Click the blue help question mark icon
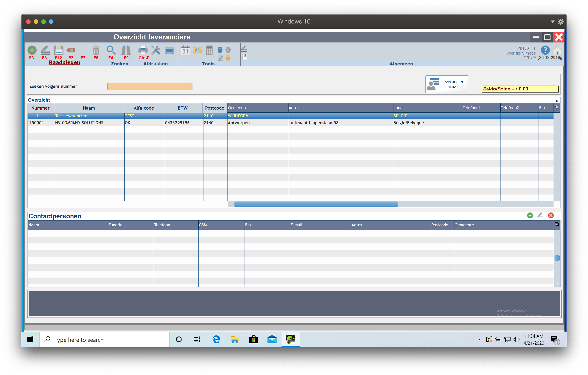The width and height of the screenshot is (588, 375). 545,50
